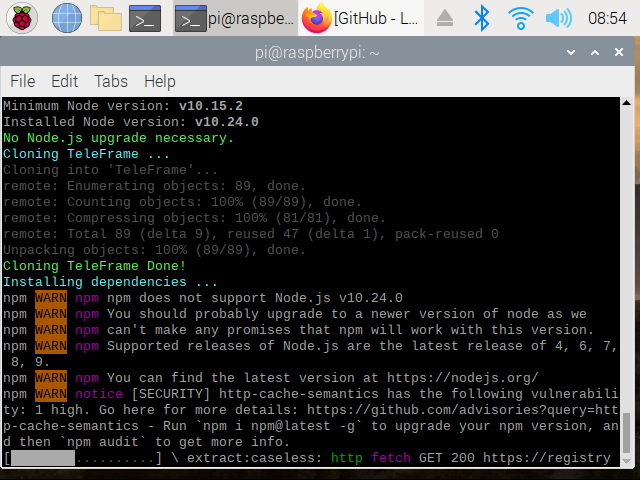Click the 08:54 clock
The image size is (640, 480).
click(x=607, y=18)
